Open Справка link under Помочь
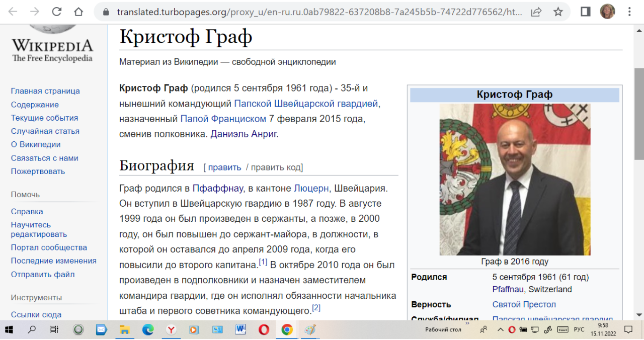The height and width of the screenshot is (340, 644). (27, 212)
